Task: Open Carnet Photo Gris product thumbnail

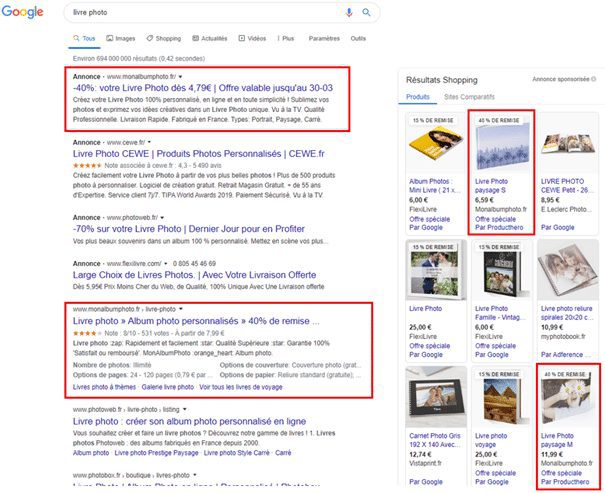Action: click(x=436, y=398)
